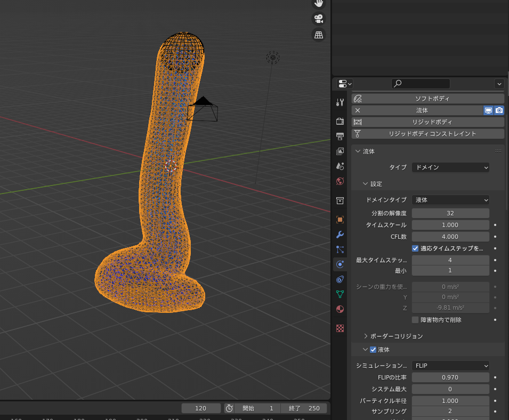Open the fluid type dropdown showing ドメイン

point(450,167)
